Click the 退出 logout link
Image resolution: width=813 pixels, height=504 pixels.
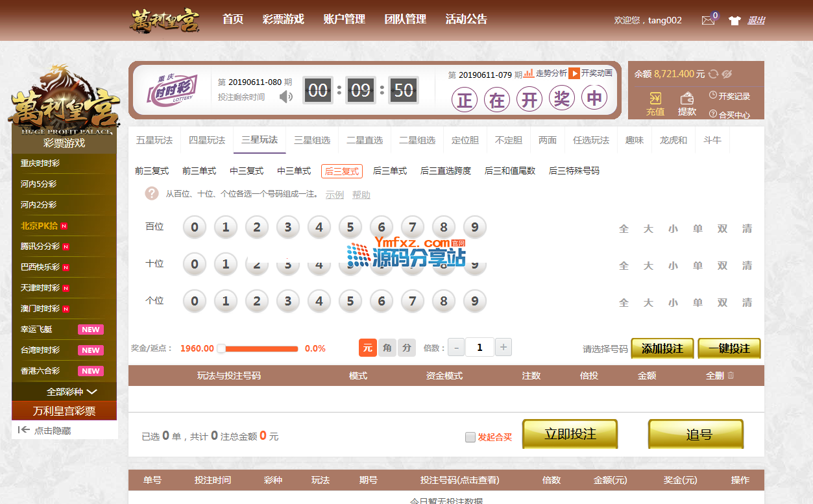(x=756, y=20)
